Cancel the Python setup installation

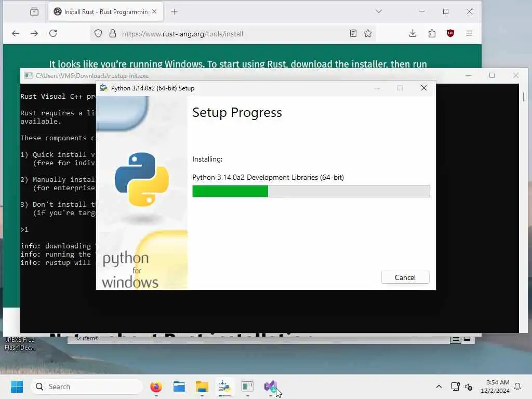coord(405,277)
